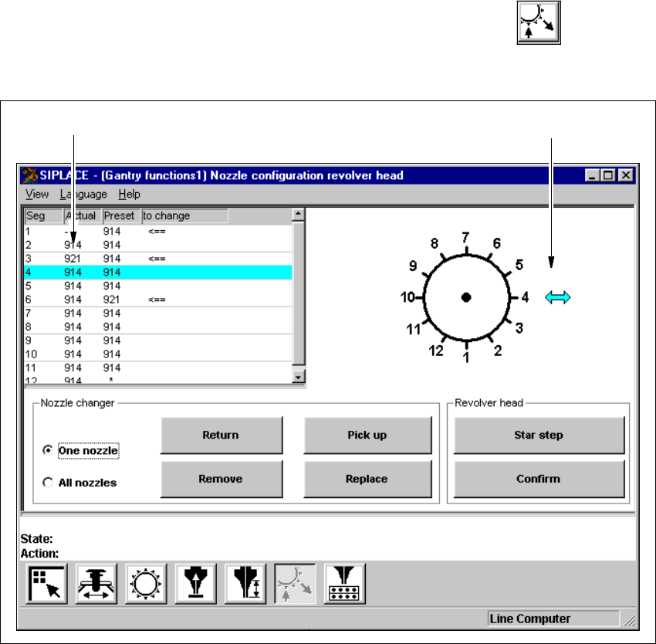Click number 7 on the revolver dial
This screenshot has width=656, height=644.
coord(465,238)
